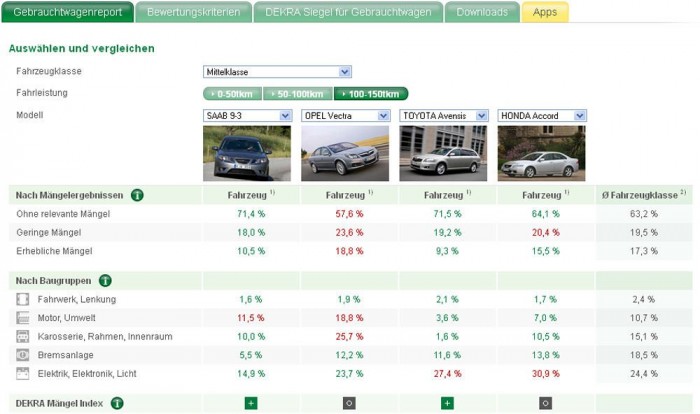
Task: Click info icon beside DEKRA Mängel Index
Action: click(117, 404)
